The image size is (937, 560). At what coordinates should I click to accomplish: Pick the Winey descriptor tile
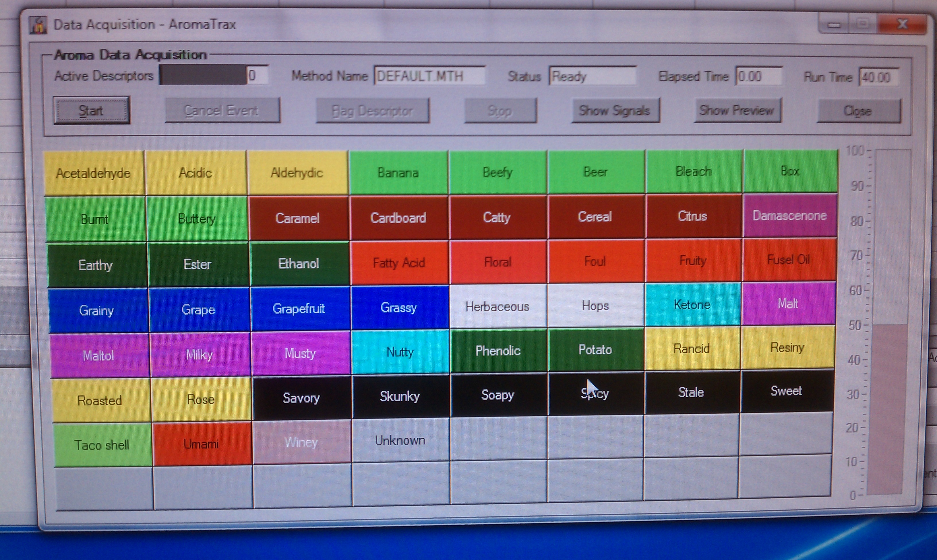tap(302, 442)
